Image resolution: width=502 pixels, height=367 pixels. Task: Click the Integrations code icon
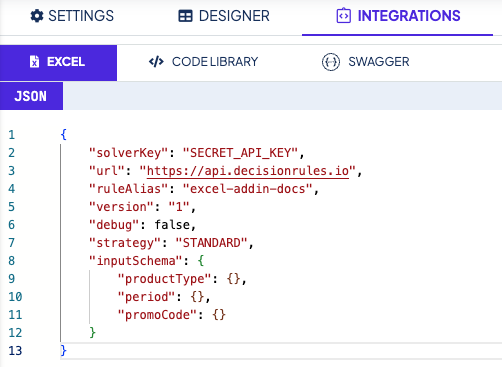coord(344,16)
